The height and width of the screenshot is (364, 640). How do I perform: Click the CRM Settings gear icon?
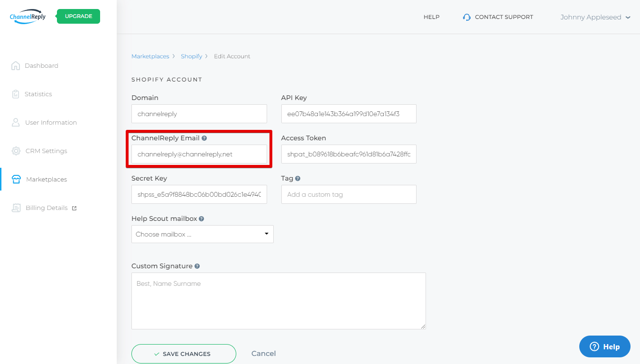pyautogui.click(x=16, y=151)
